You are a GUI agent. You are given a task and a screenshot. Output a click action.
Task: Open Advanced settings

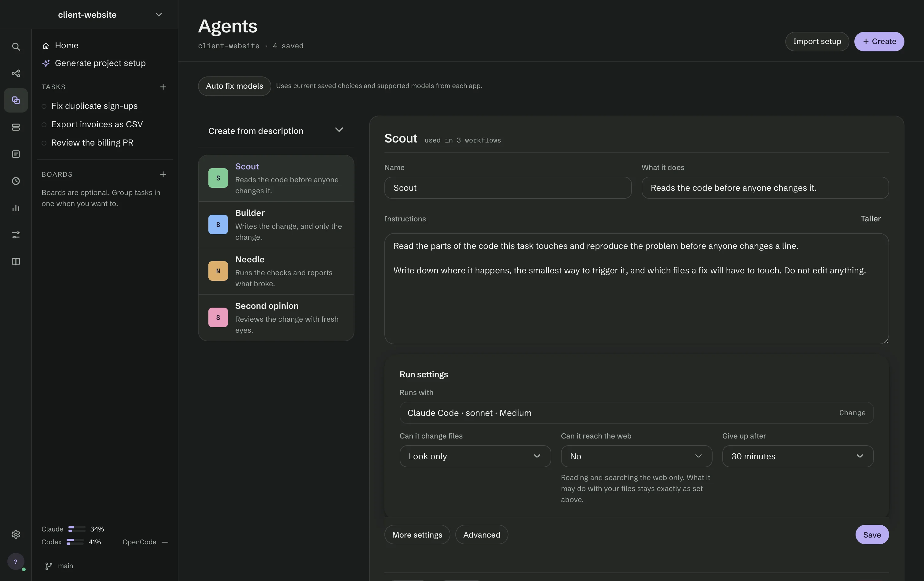pyautogui.click(x=482, y=535)
